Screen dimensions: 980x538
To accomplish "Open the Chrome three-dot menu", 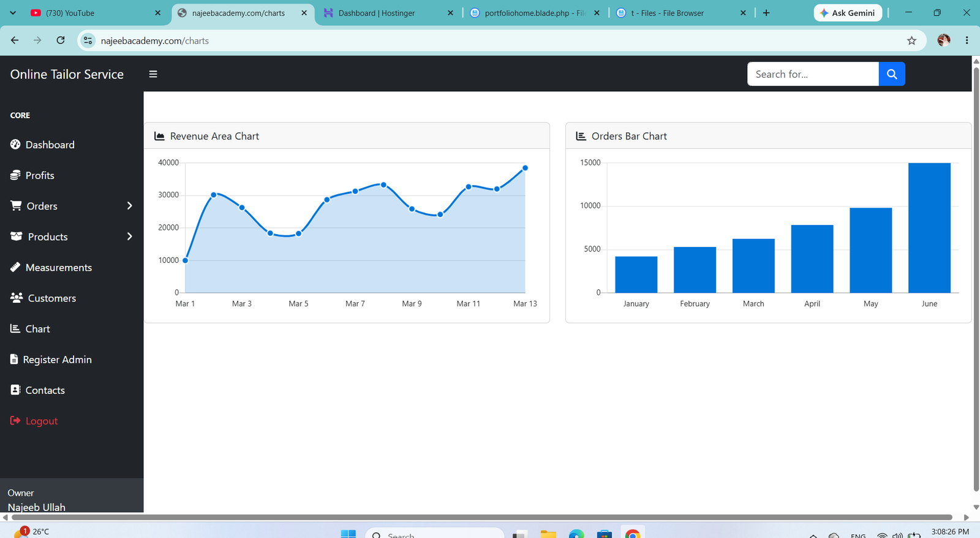I will pyautogui.click(x=967, y=40).
